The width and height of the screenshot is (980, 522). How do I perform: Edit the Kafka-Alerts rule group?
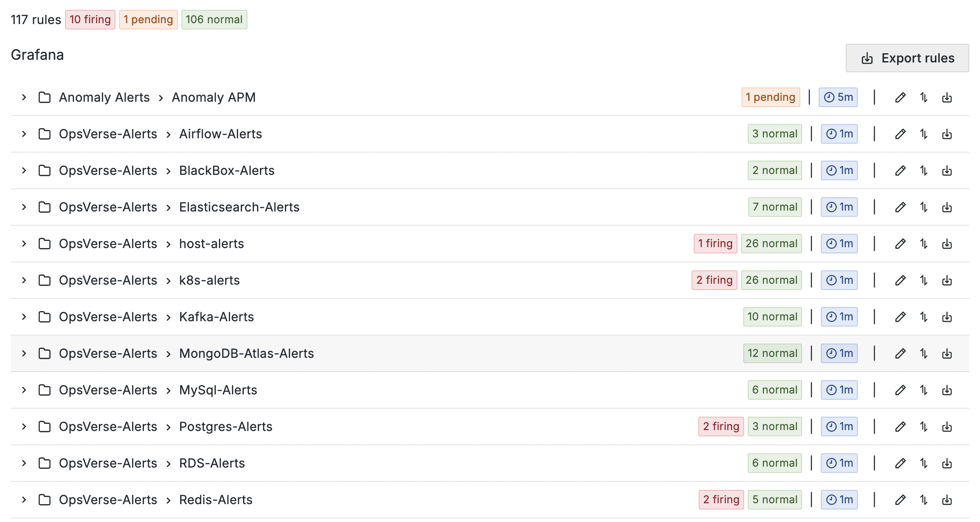click(x=900, y=317)
